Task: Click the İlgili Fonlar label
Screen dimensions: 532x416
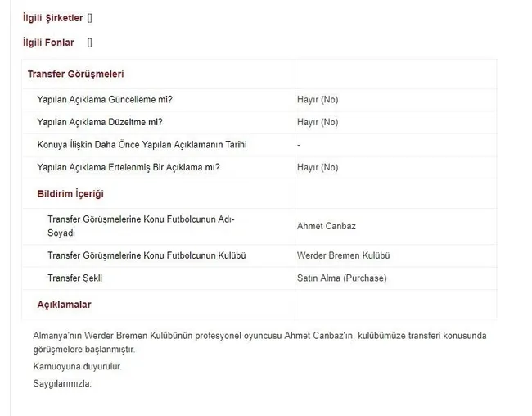Action: point(48,43)
